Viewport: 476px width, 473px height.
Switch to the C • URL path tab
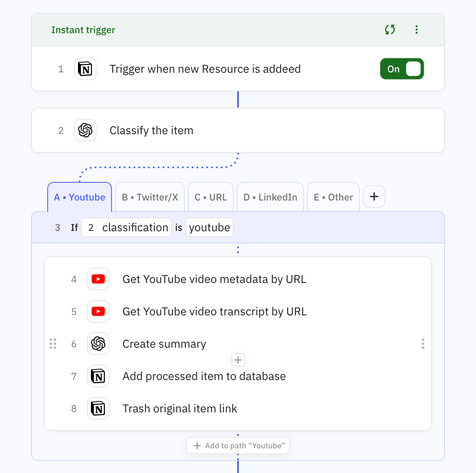click(211, 197)
